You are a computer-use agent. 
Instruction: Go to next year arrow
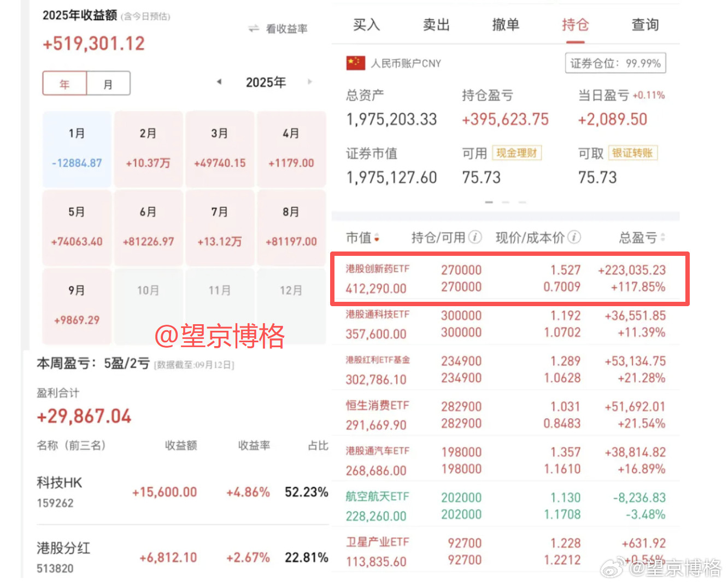coord(310,82)
